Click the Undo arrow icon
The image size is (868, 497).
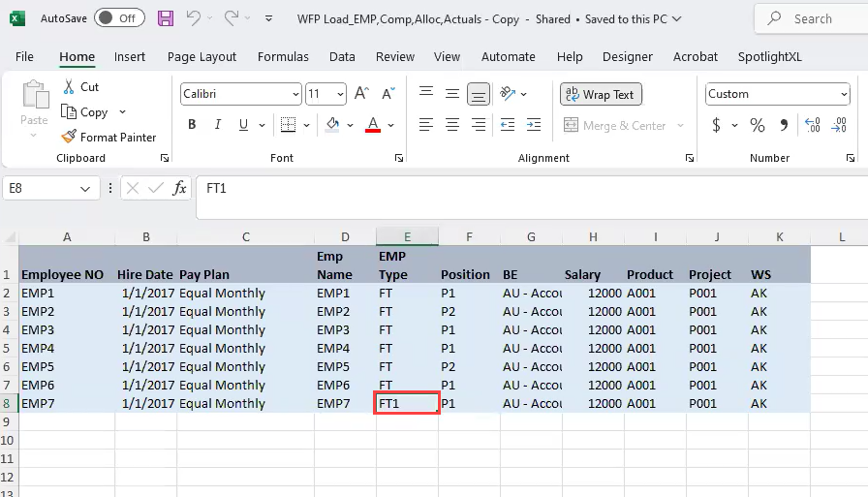click(x=193, y=18)
